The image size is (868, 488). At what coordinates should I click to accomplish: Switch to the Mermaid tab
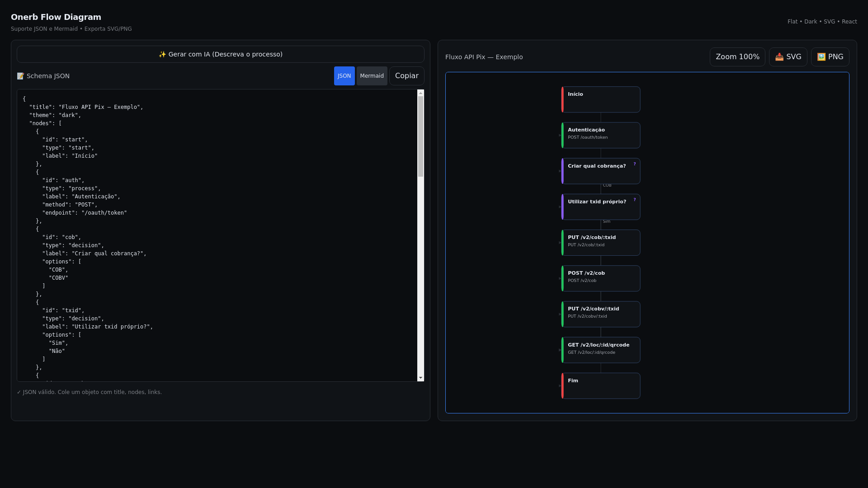[372, 76]
